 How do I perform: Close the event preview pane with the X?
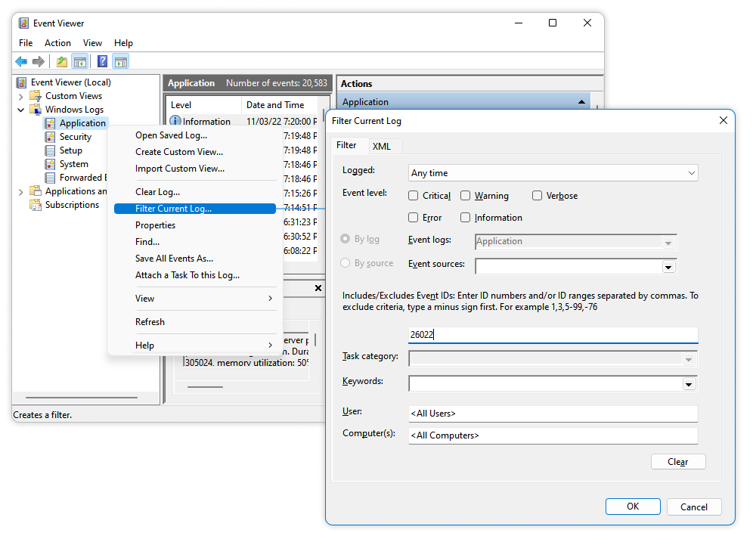[318, 288]
